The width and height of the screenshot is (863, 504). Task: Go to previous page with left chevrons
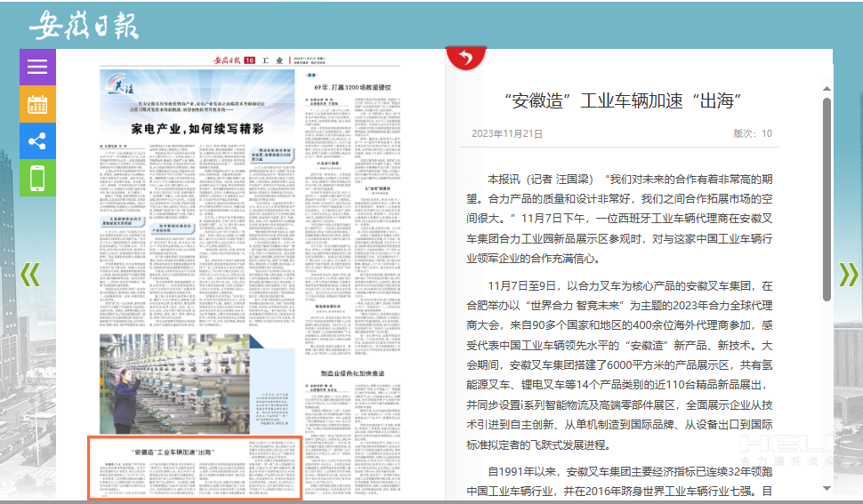tap(29, 275)
